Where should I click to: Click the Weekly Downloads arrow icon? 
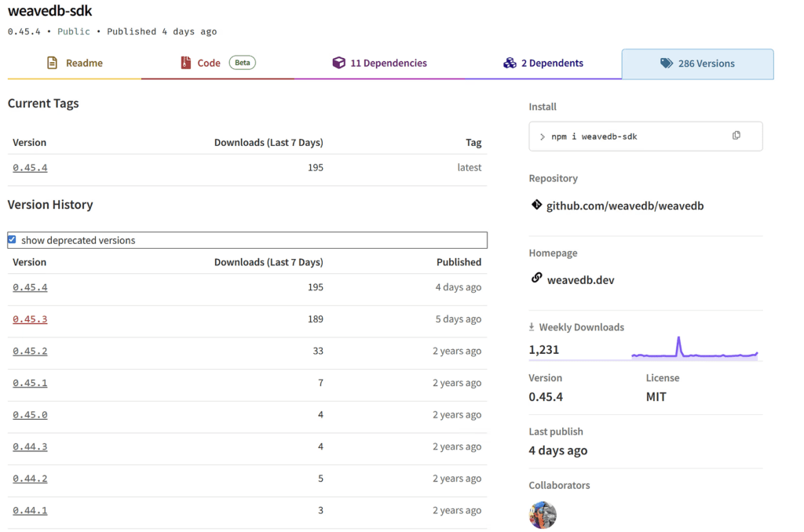[532, 327]
